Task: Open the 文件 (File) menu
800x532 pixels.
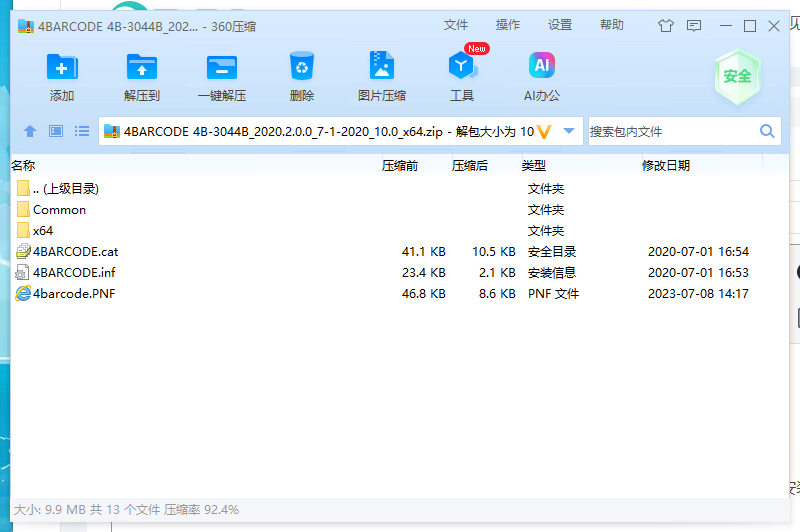Action: (456, 25)
